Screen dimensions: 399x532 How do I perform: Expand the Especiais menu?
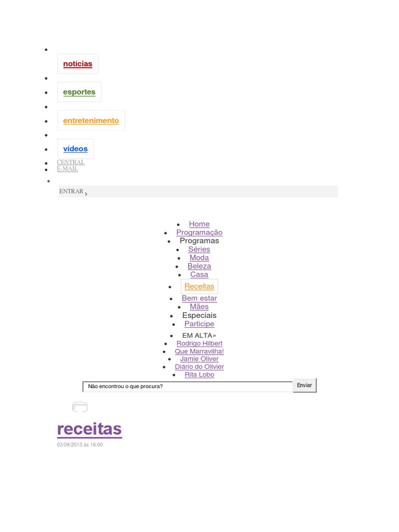coord(199,315)
